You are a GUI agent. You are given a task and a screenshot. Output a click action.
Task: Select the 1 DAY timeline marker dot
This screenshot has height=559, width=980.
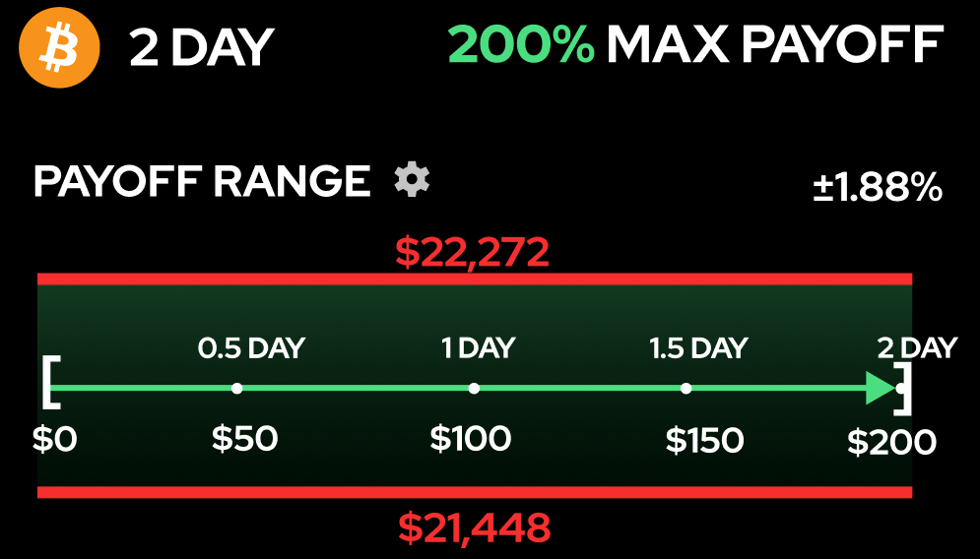[x=474, y=388]
